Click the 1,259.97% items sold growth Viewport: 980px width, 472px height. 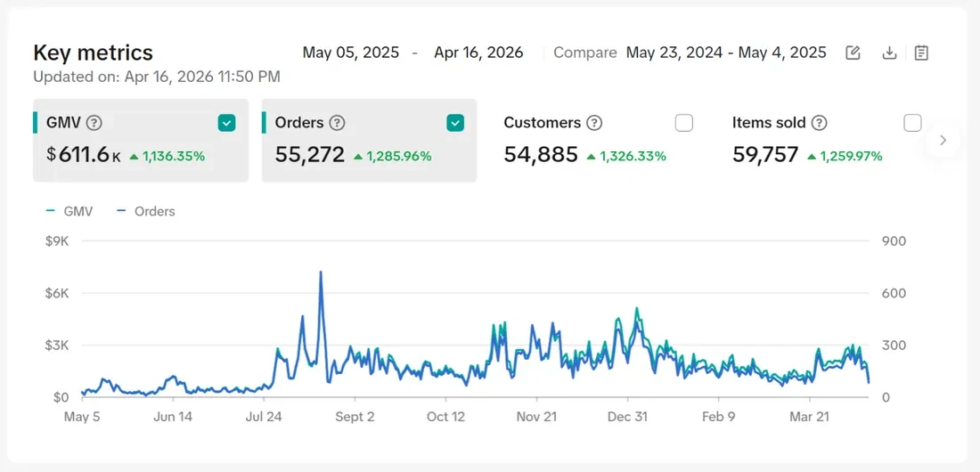point(851,156)
